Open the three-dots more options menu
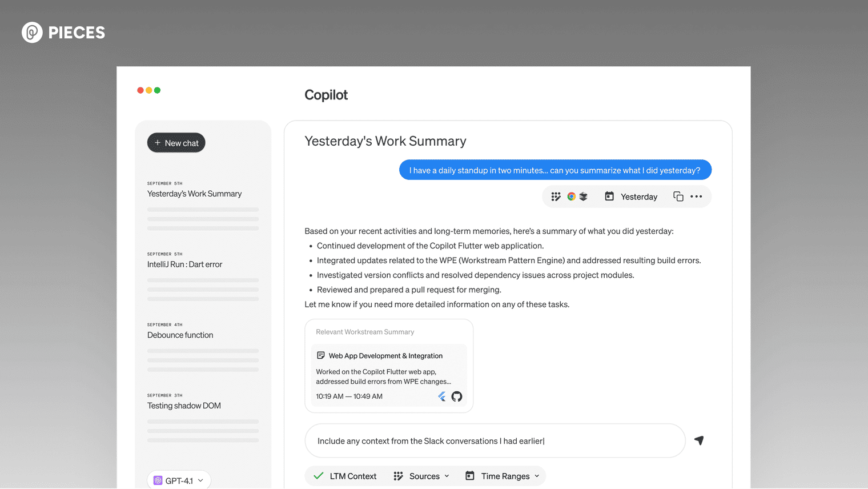Viewport: 868px width, 489px height. coord(696,197)
